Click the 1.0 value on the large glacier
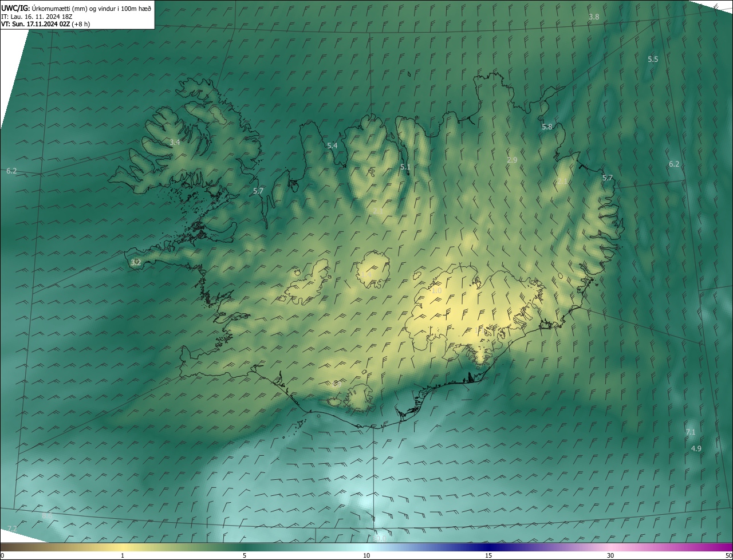The image size is (733, 560). 436,290
